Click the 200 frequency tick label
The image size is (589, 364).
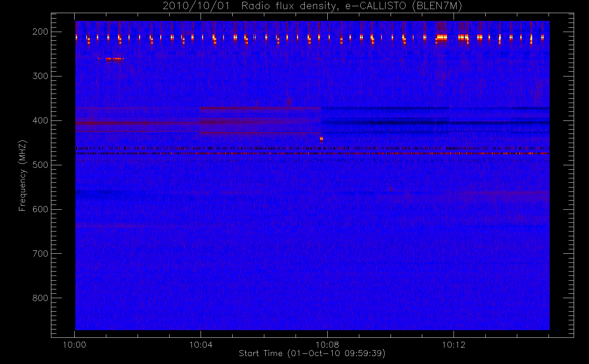coord(40,32)
